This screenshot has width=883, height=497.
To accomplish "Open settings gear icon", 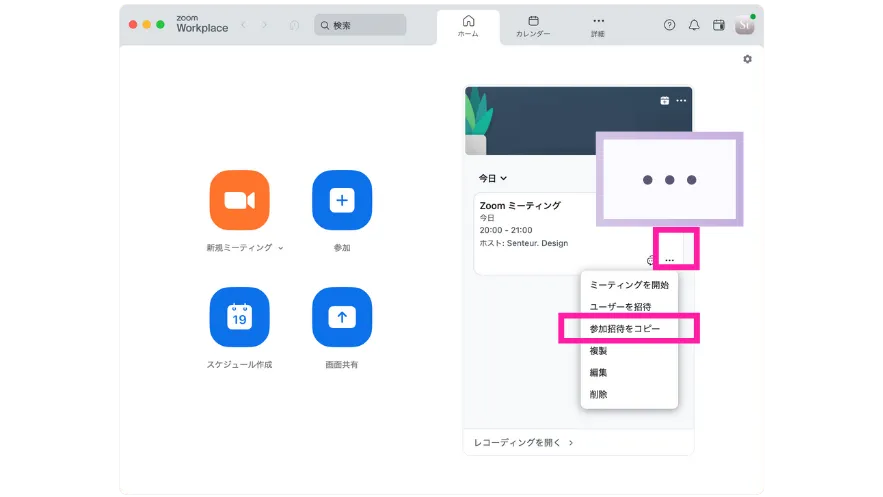I will 747,59.
